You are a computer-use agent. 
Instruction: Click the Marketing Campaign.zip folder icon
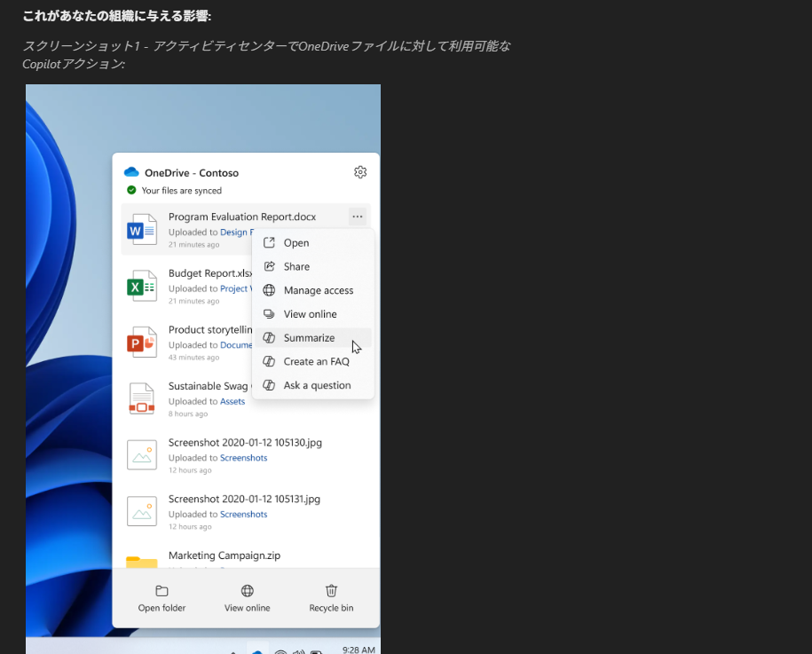[141, 561]
